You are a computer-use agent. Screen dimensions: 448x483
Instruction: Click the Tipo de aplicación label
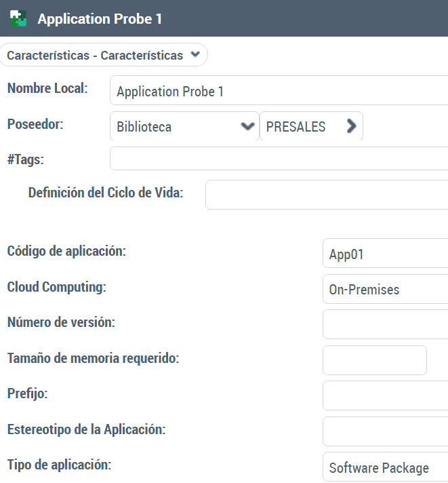[x=60, y=465]
